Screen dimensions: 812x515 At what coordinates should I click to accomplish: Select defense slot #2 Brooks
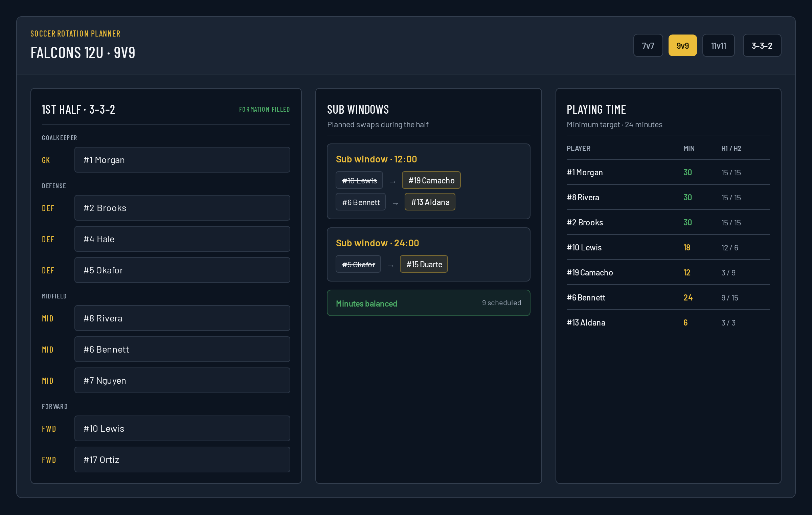(182, 208)
